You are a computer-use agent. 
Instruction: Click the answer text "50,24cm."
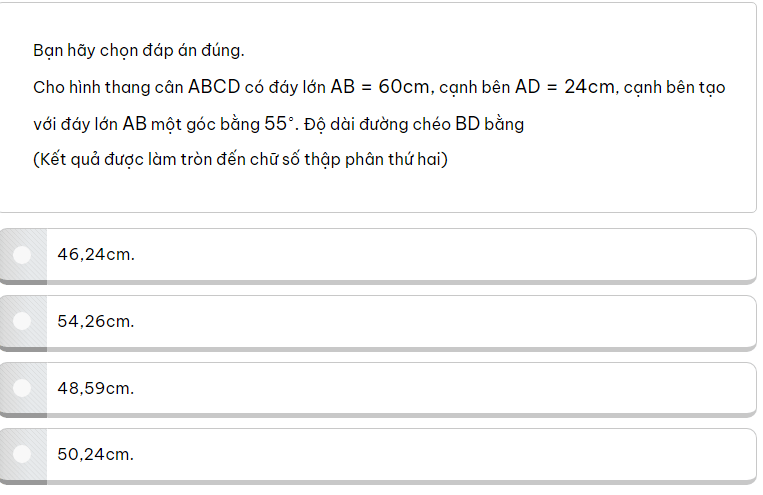click(96, 455)
